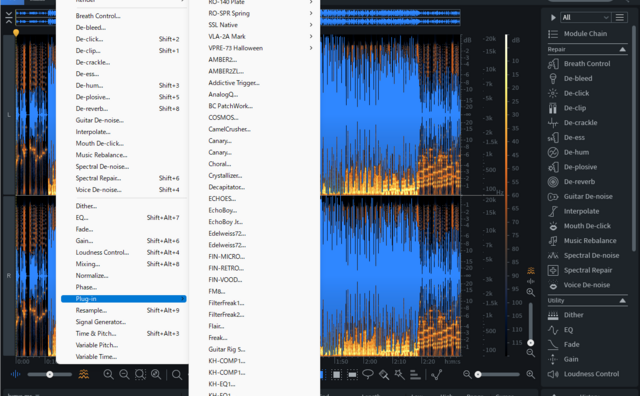
Task: Open the EQ utility module in side panel
Action: tap(568, 329)
